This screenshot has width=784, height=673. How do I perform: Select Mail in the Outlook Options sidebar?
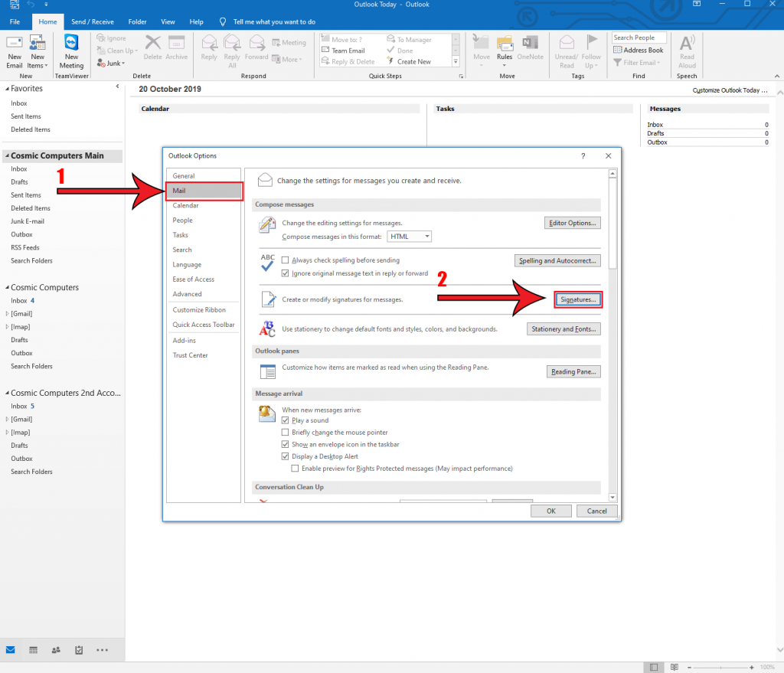point(204,190)
